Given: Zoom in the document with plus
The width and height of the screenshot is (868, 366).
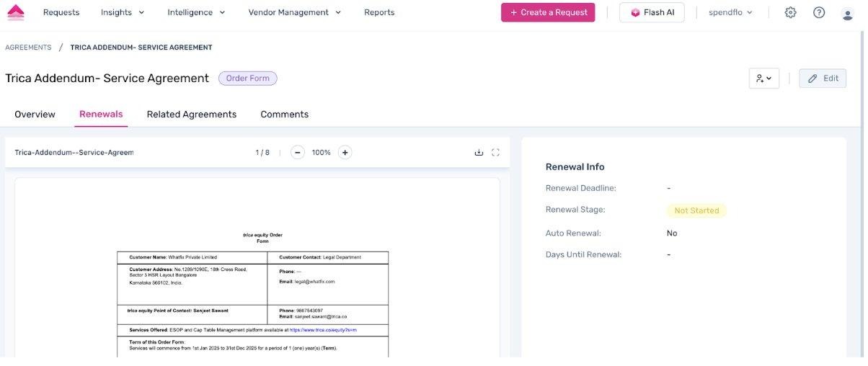Looking at the screenshot, I should pos(345,152).
